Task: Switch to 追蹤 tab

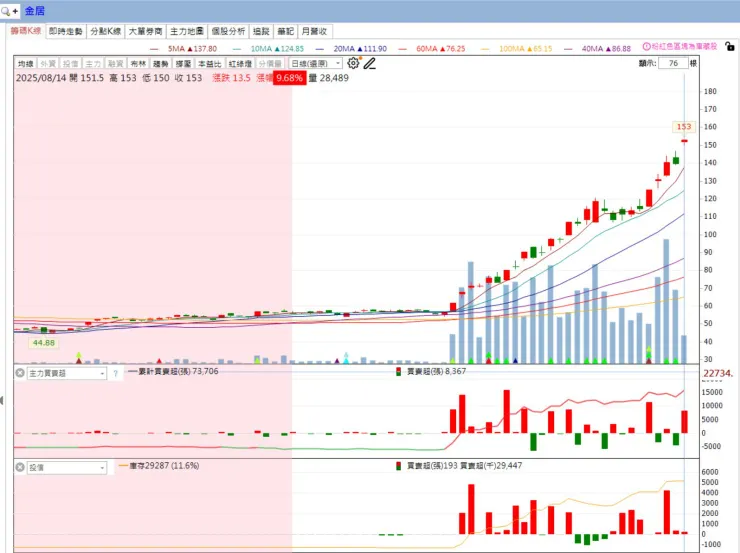Action: tap(261, 31)
